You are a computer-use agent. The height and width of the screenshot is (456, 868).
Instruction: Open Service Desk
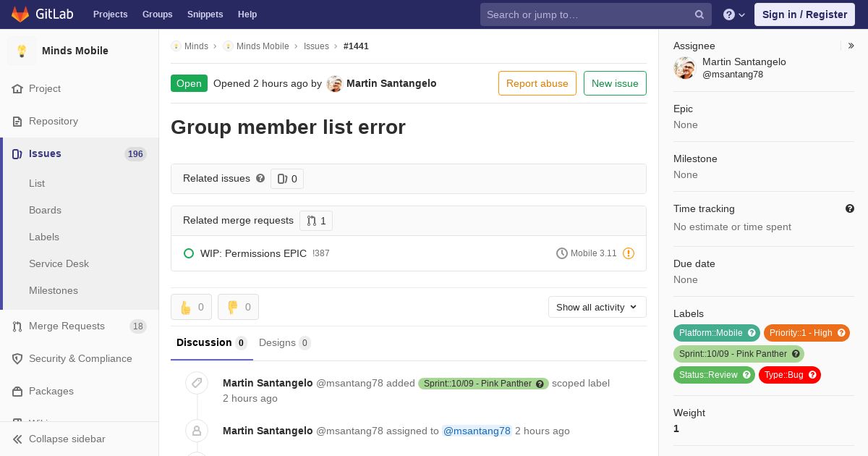coord(59,263)
